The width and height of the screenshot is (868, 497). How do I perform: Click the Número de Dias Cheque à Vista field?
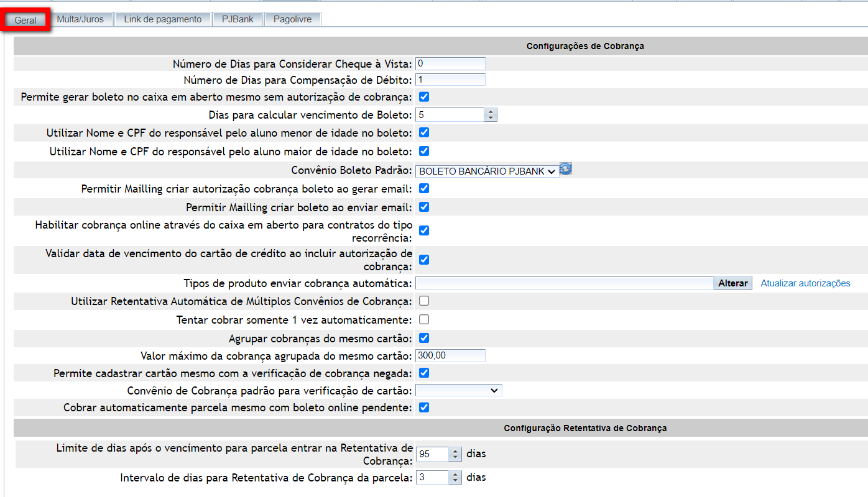450,63
